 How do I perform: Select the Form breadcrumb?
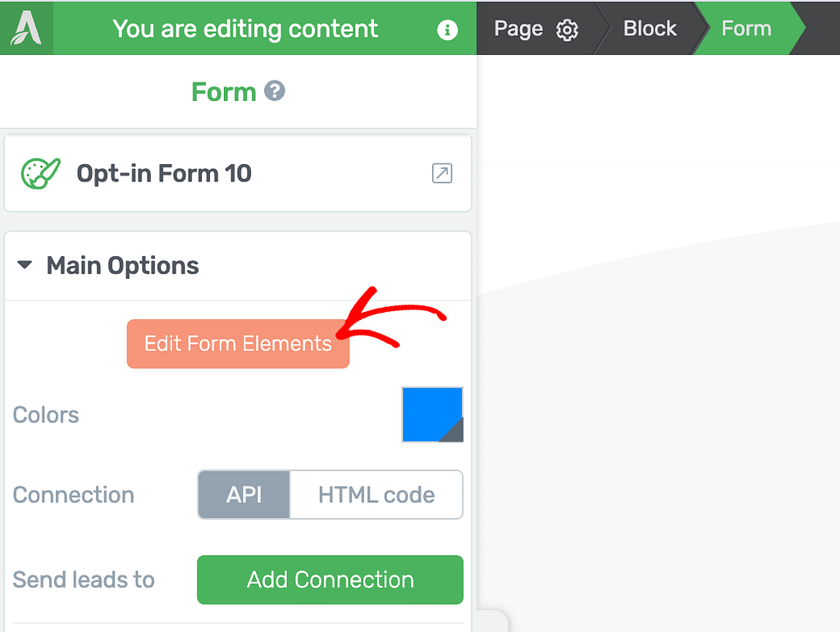click(x=746, y=29)
